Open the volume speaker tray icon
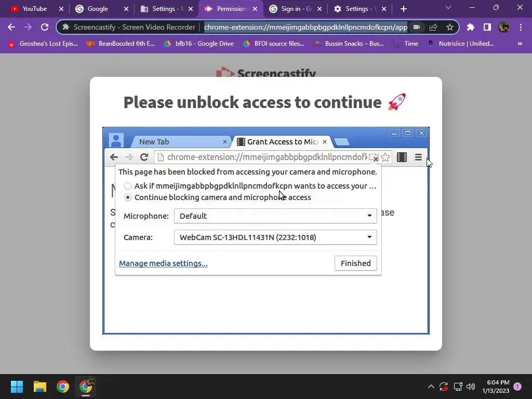Image resolution: width=532 pixels, height=399 pixels. click(x=471, y=387)
